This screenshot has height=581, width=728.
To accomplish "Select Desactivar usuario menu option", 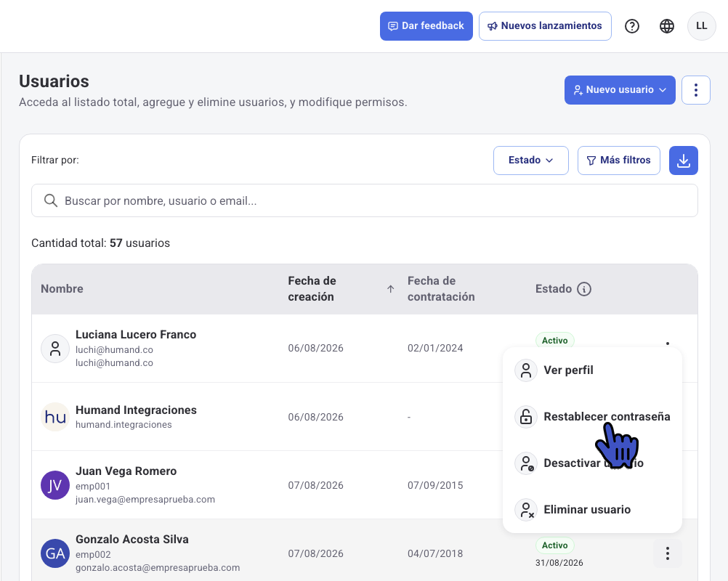I will pos(592,463).
